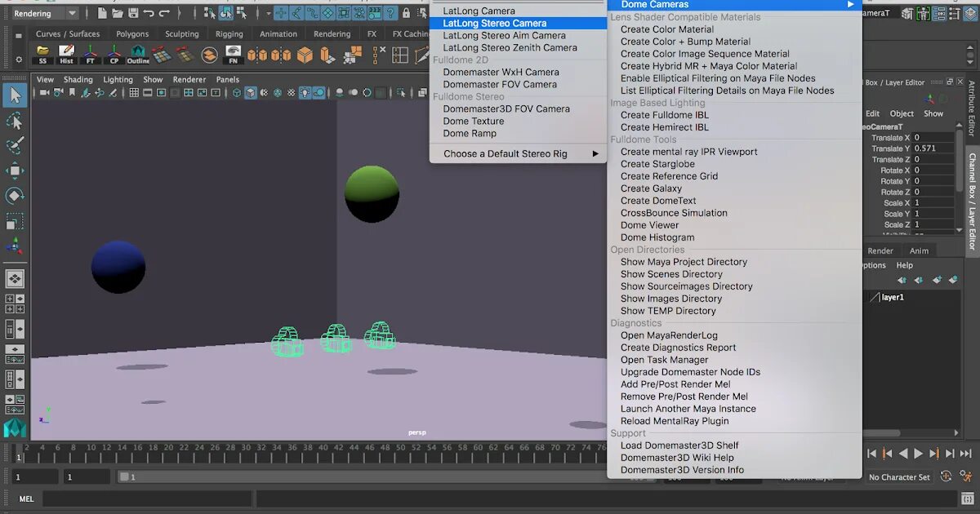Screen dimensions: 980x514
Task: Select Create Starglobe menu entry
Action: (x=657, y=164)
